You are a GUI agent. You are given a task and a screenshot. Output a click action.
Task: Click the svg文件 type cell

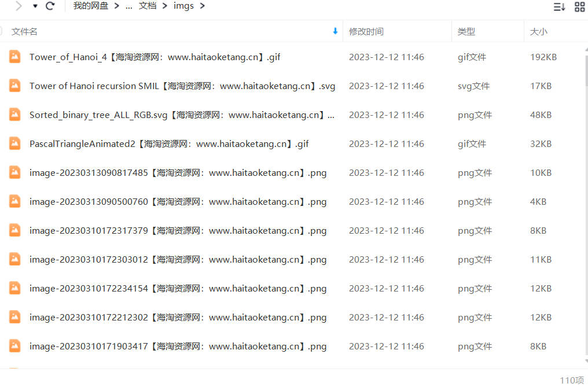[473, 86]
